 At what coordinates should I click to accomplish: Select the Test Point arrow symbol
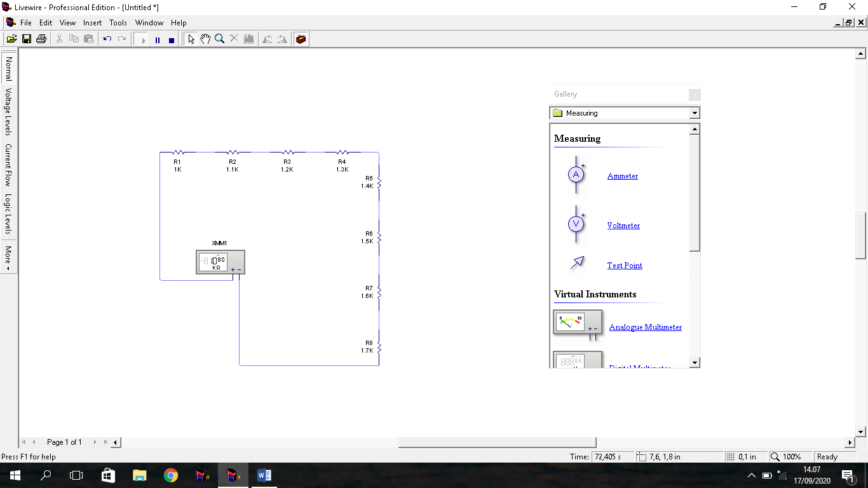pos(577,262)
